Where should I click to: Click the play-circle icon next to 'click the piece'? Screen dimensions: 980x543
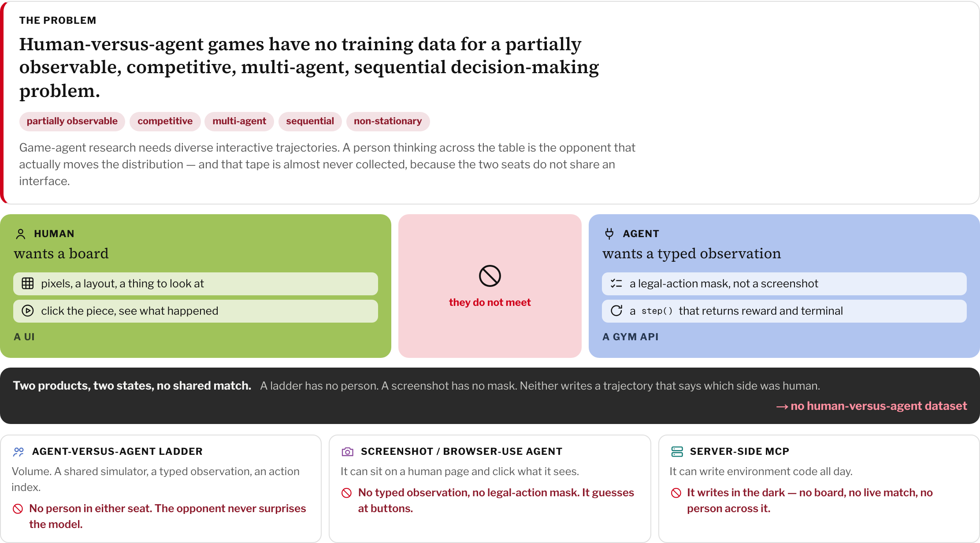point(27,311)
